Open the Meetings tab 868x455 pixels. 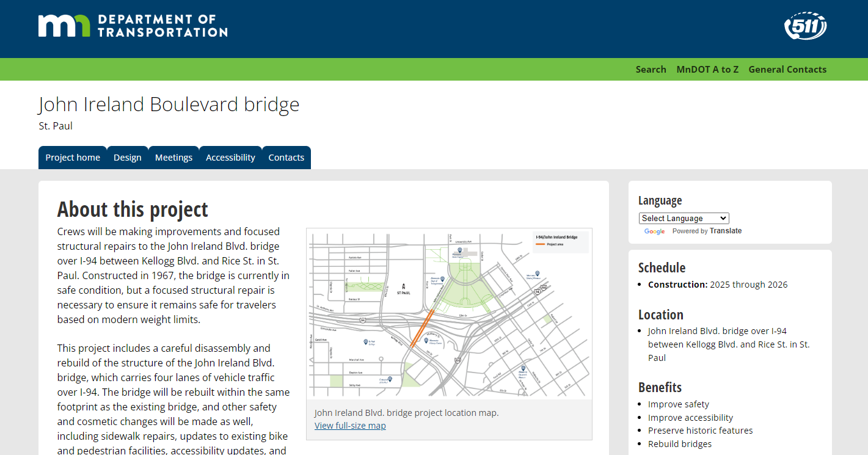tap(173, 158)
